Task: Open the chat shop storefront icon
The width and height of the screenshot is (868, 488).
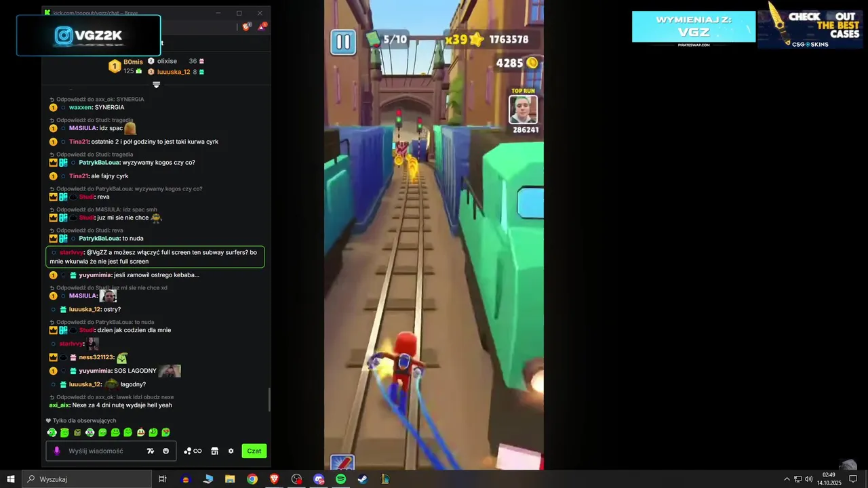Action: (x=214, y=451)
